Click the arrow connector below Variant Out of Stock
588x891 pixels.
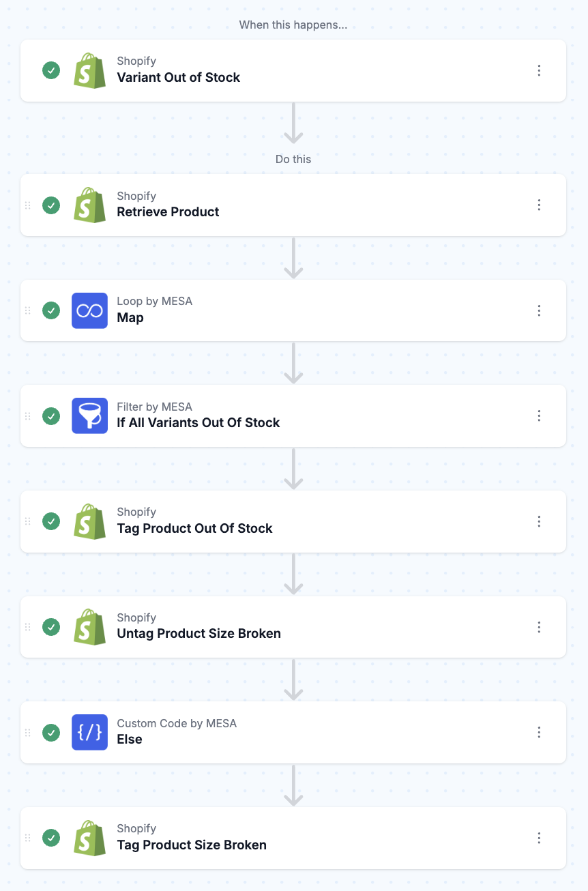293,123
